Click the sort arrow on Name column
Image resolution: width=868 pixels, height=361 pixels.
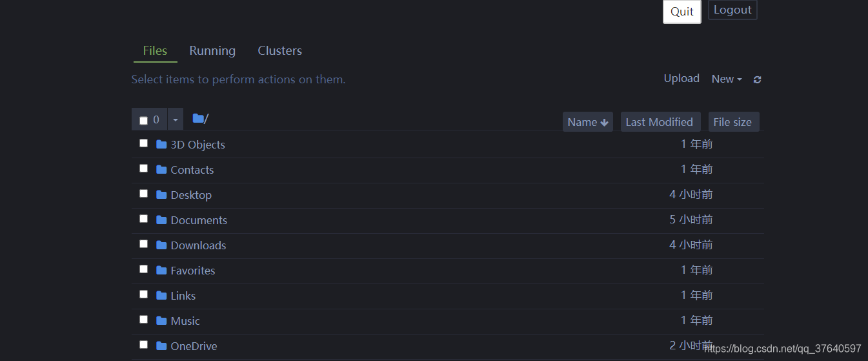pos(604,122)
